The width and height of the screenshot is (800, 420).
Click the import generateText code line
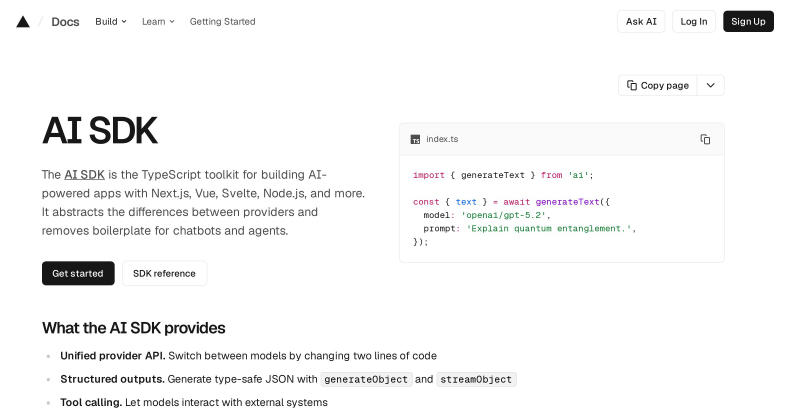tap(503, 175)
